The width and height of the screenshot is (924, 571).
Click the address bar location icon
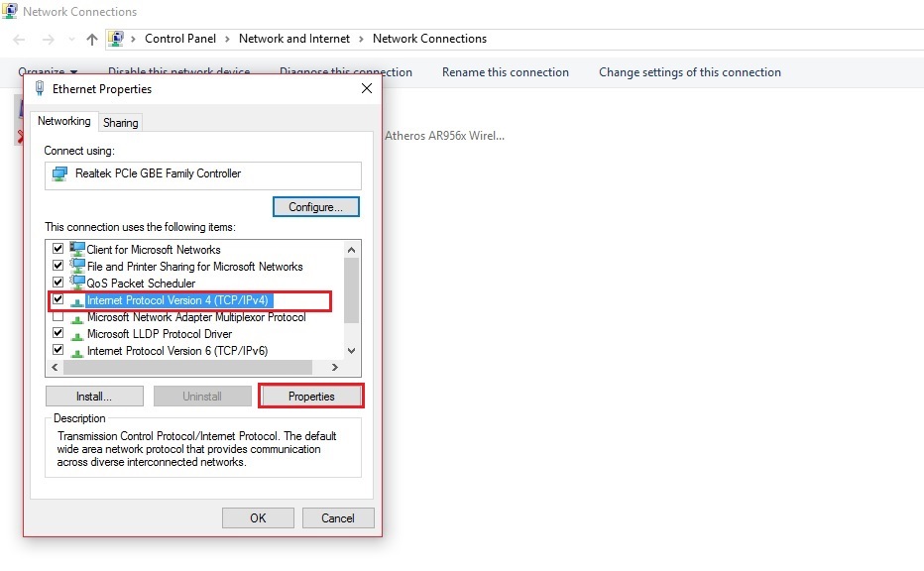(116, 39)
